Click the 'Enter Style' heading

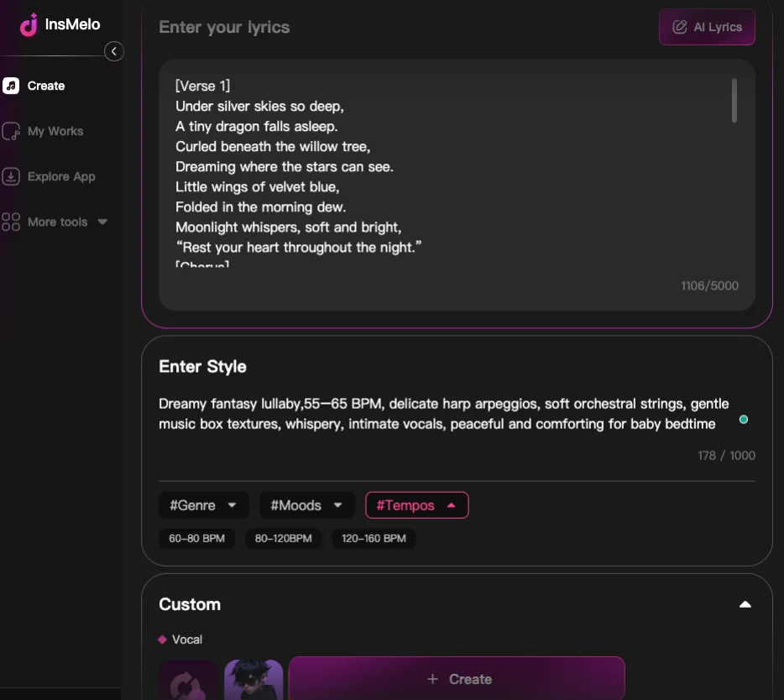(x=202, y=367)
